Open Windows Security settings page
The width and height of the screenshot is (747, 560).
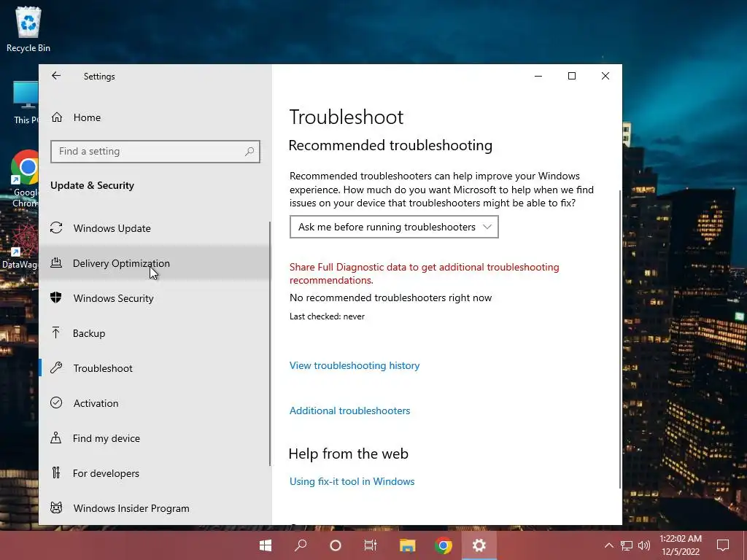tap(155, 298)
